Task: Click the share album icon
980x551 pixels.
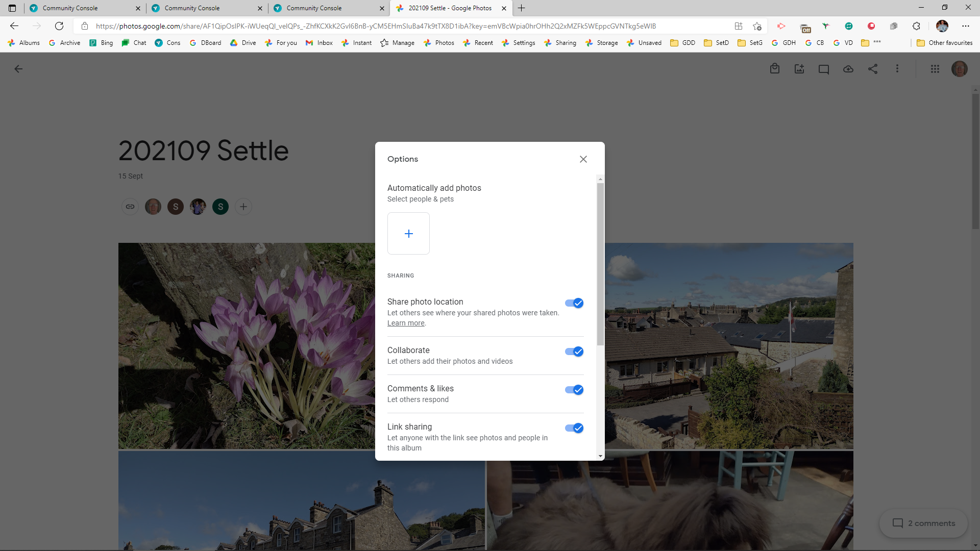Action: coord(873,69)
